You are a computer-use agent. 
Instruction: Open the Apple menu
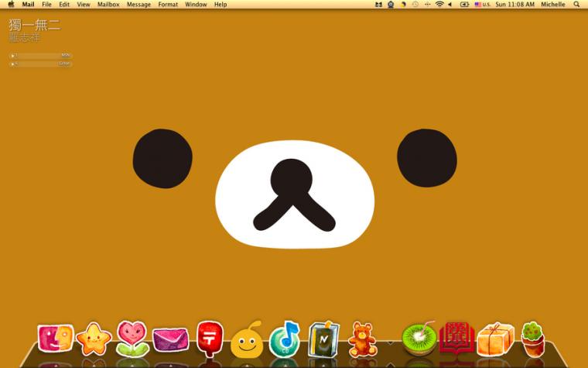11,5
